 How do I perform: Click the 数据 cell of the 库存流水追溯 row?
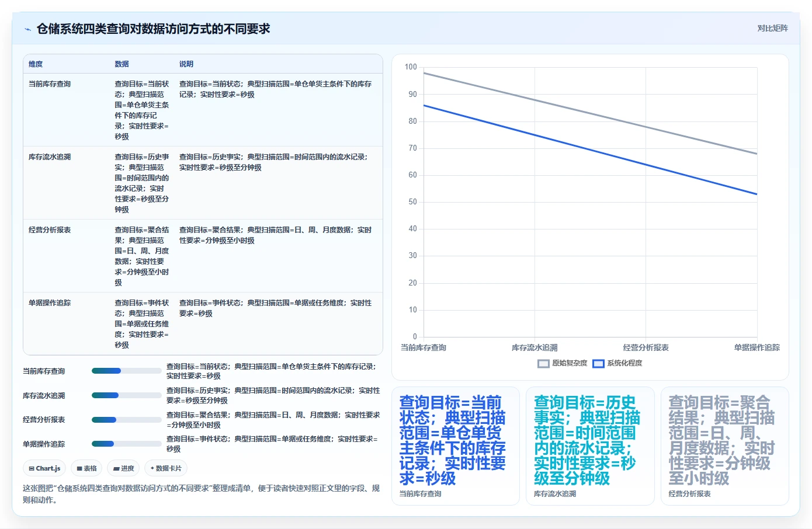click(142, 183)
